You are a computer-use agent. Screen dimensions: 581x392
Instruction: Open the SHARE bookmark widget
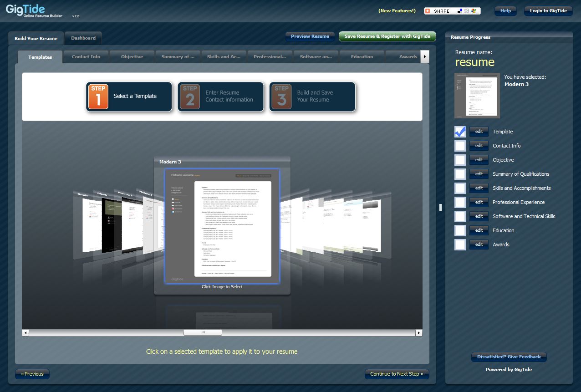(452, 11)
